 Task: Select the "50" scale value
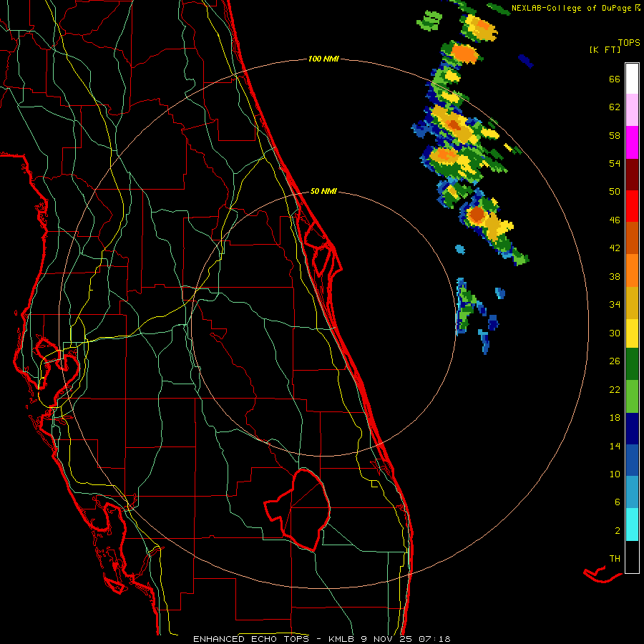615,192
